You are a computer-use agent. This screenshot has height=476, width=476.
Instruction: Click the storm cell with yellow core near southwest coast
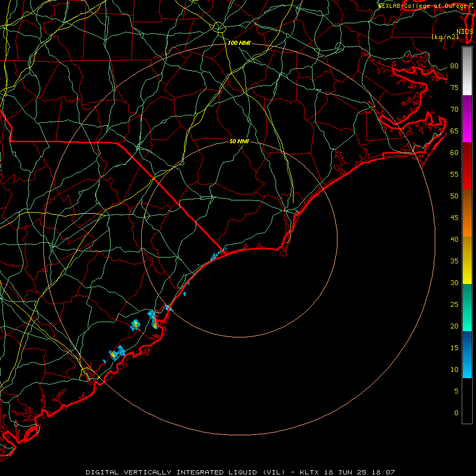pyautogui.click(x=114, y=354)
